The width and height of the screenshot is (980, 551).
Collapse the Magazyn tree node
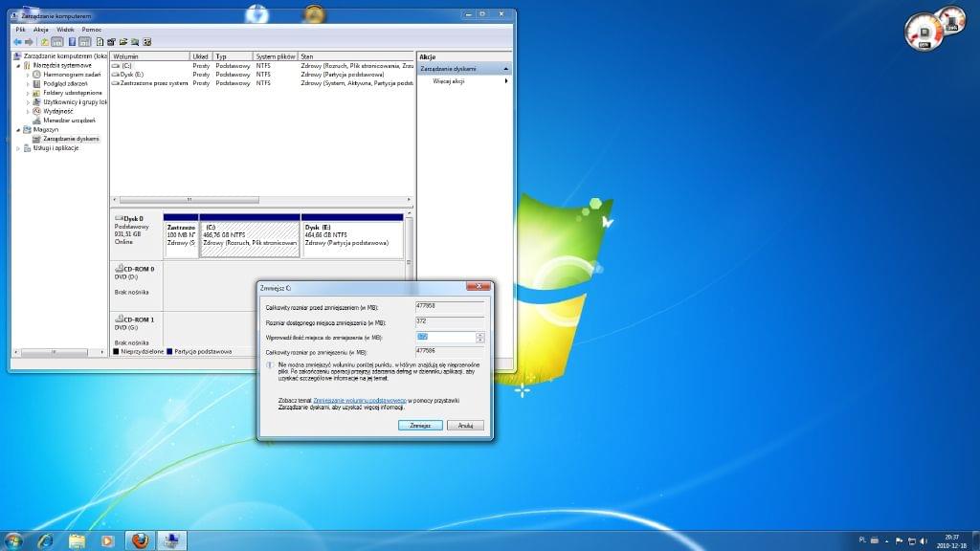(18, 130)
